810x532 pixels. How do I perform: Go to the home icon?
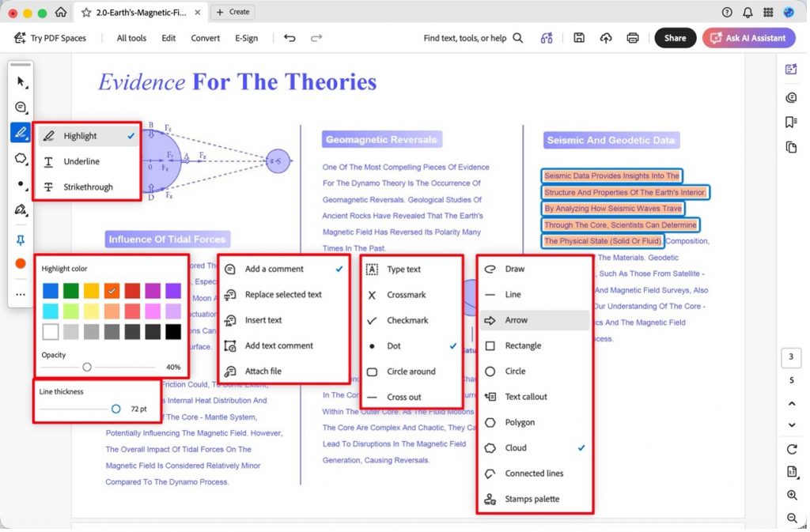pos(60,12)
